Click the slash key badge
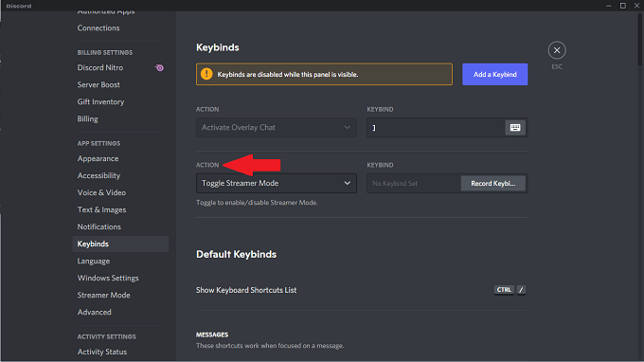 point(521,290)
